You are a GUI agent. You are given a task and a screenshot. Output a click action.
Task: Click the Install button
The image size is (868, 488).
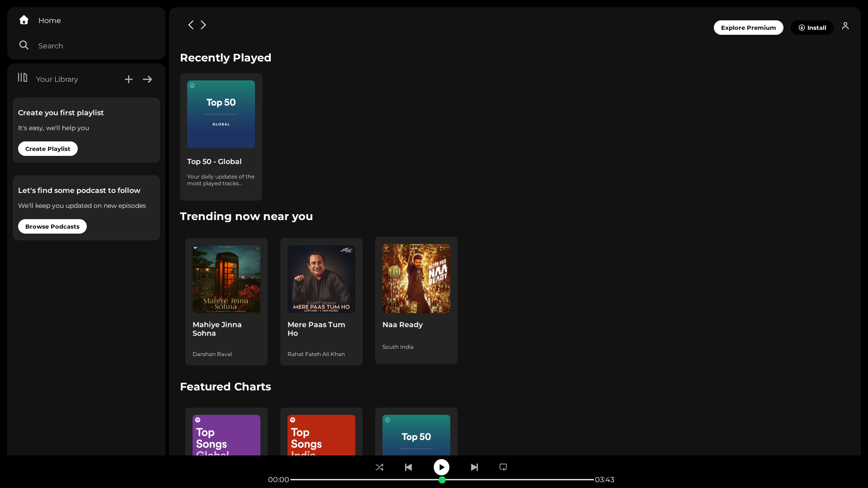coord(812,28)
